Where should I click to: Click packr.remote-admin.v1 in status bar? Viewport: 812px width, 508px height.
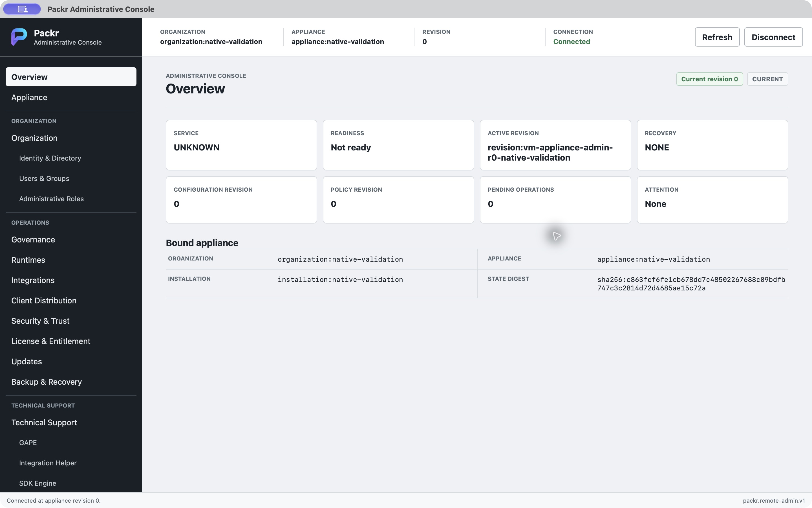point(774,501)
